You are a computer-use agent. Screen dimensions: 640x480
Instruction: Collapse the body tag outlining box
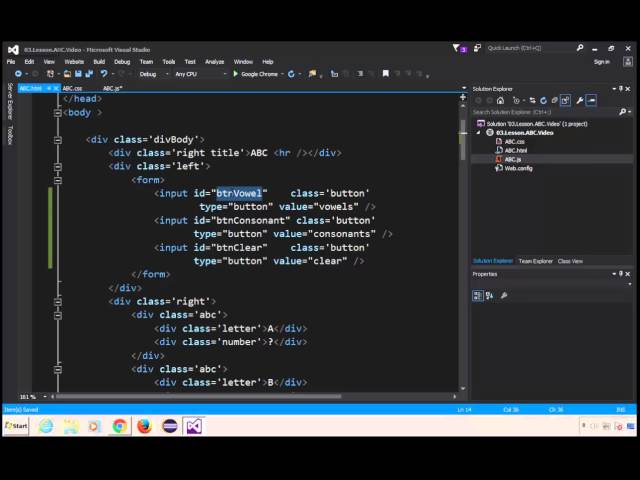pos(58,113)
